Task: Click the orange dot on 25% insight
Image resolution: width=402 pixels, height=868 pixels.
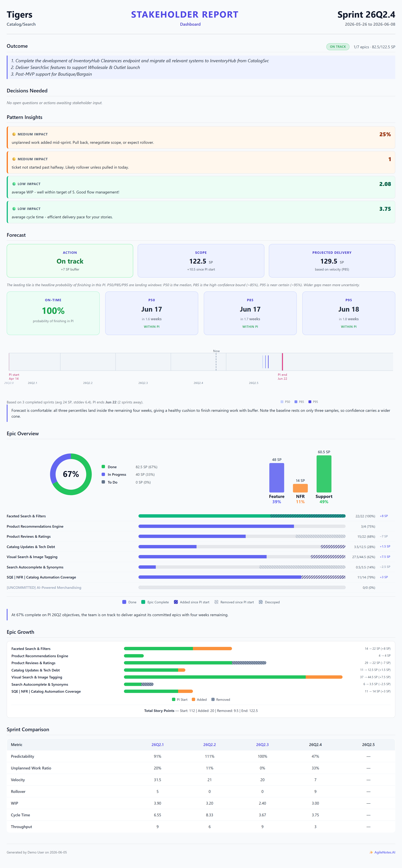Action: 14,134
